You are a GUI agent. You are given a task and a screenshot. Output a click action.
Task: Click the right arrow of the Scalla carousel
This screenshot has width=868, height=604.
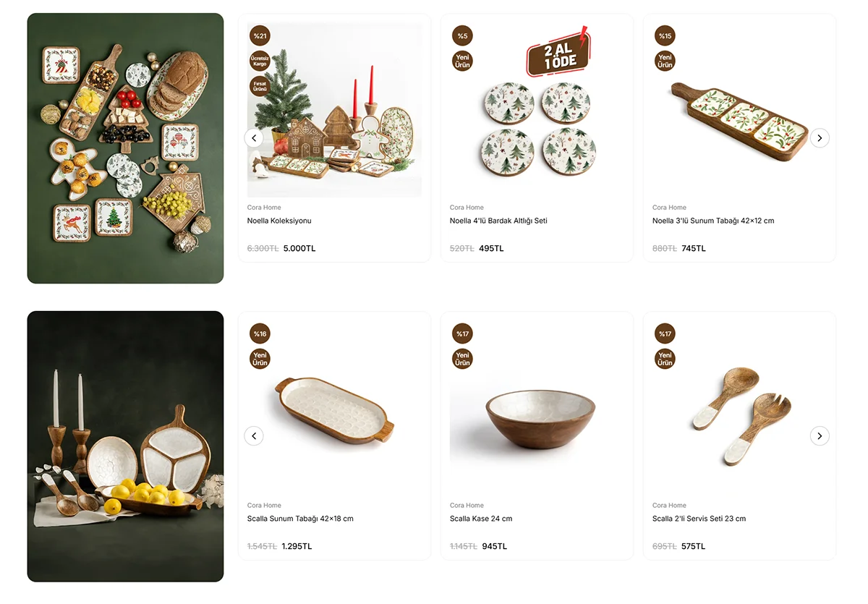click(x=820, y=435)
